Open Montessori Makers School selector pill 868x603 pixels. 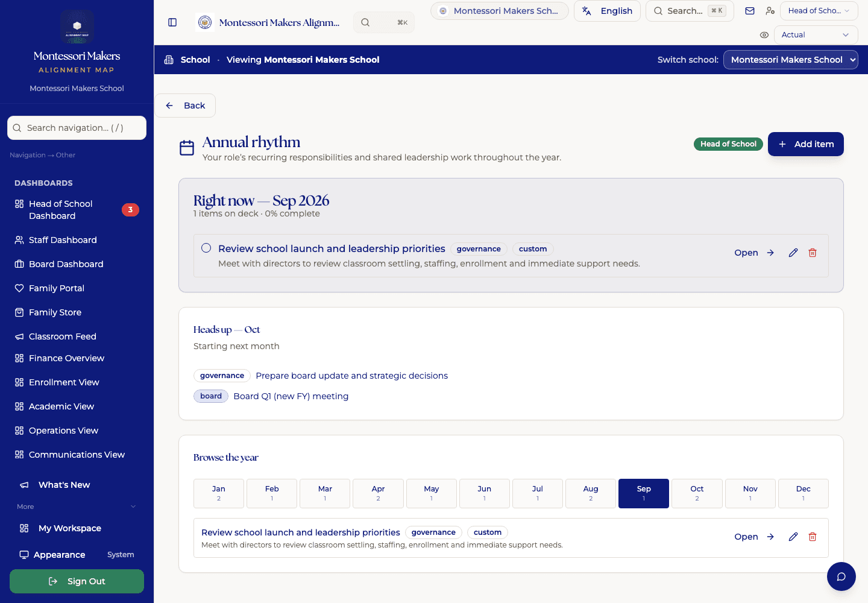click(x=500, y=11)
